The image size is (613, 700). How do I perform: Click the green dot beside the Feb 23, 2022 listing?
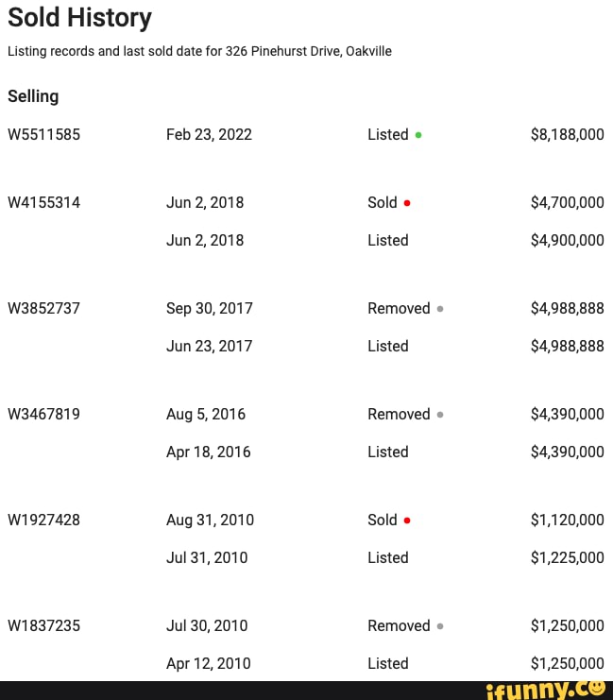point(418,135)
